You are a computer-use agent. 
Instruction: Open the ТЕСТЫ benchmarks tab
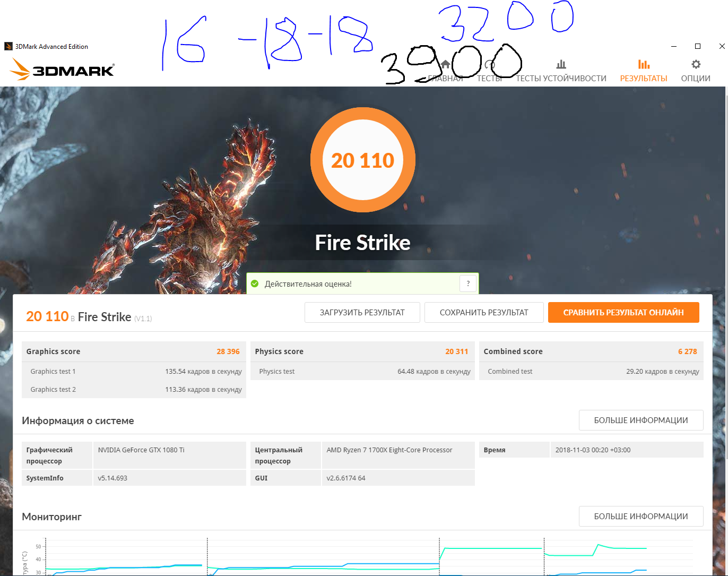[489, 71]
